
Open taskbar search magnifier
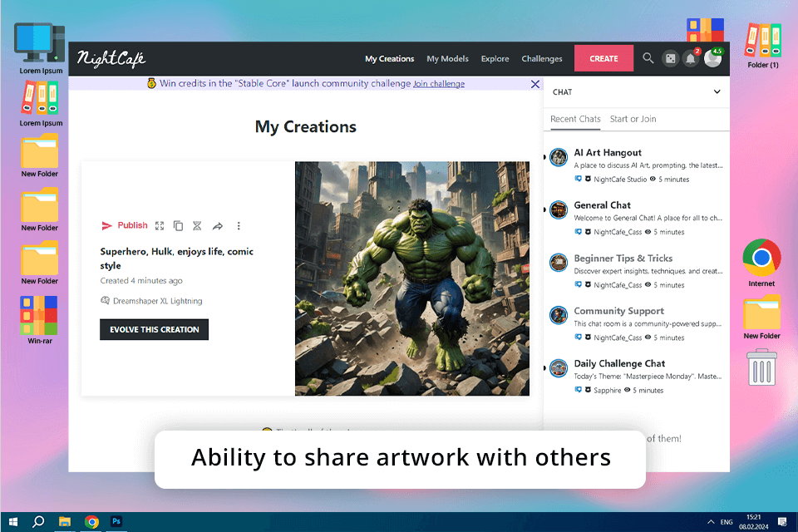coord(38,522)
